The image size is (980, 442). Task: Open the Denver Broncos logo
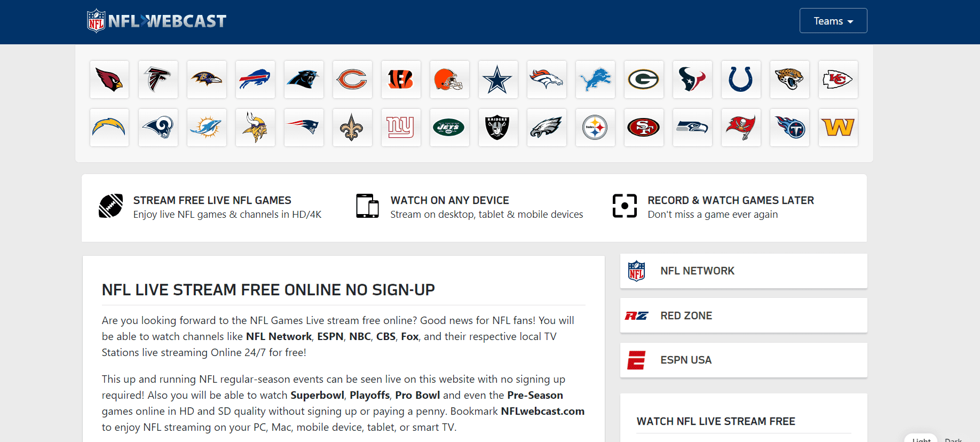(547, 80)
